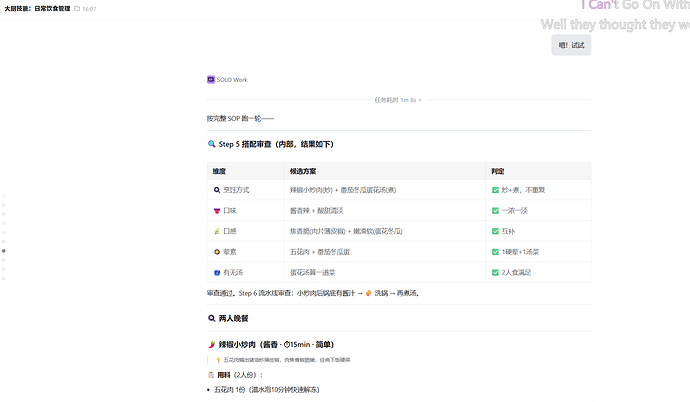The width and height of the screenshot is (690, 402).
Task: Click the chat title 大厨技能：日常饮食管理
Action: point(37,8)
